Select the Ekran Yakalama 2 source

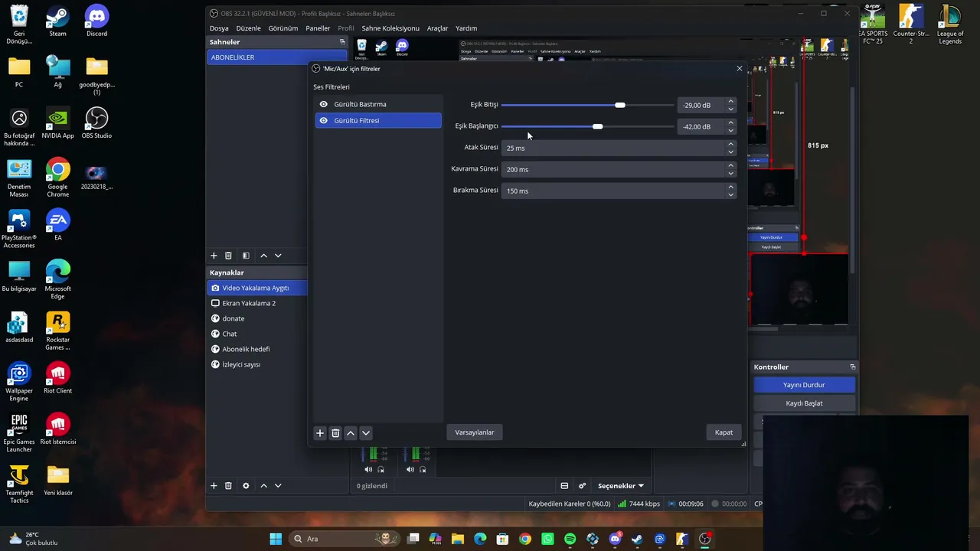pyautogui.click(x=257, y=303)
